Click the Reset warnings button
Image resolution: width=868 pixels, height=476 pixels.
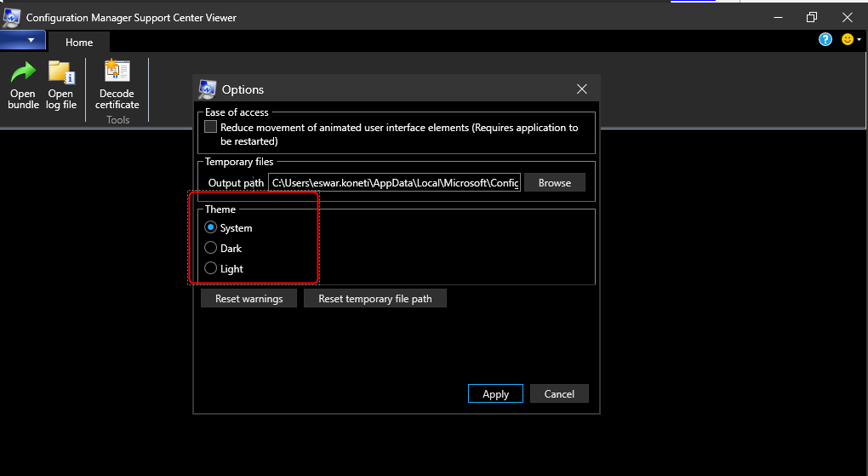(x=248, y=299)
